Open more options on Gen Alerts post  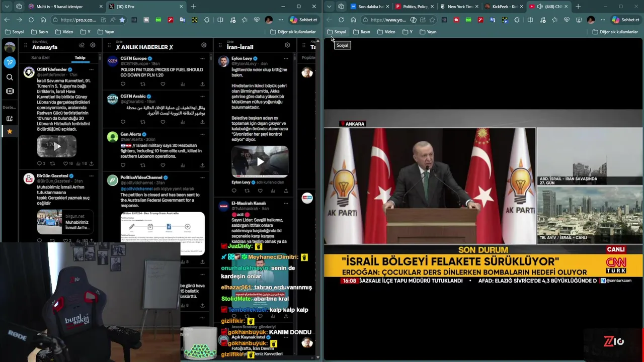tap(202, 134)
